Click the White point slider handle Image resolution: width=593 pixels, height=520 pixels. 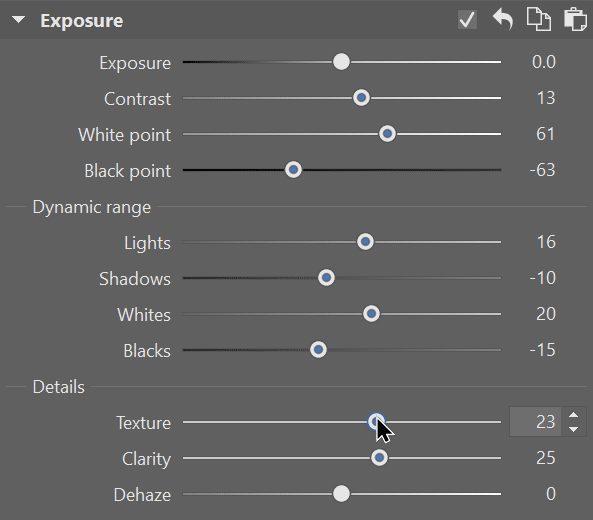click(x=387, y=134)
